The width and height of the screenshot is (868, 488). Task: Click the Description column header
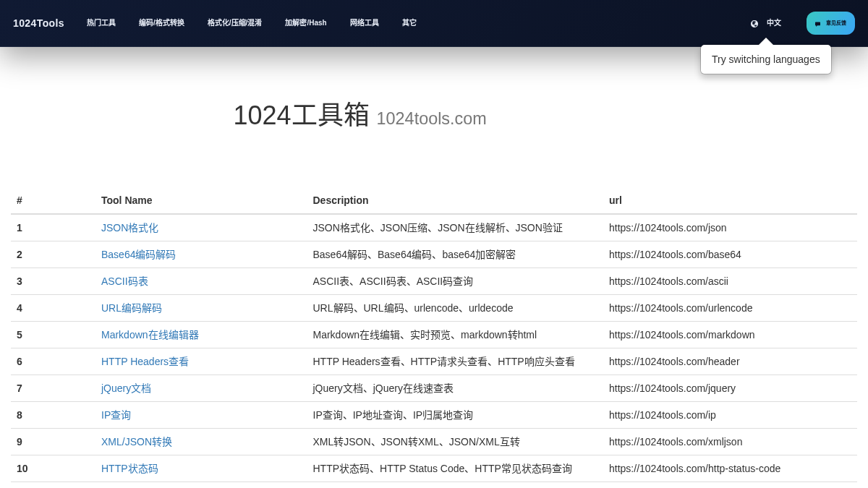pos(341,200)
